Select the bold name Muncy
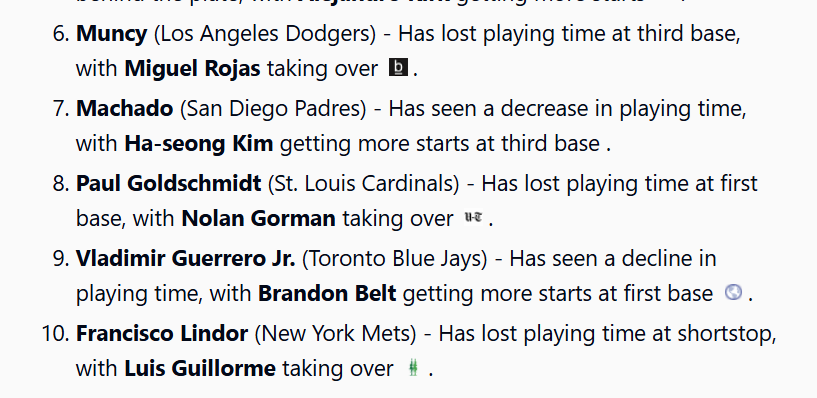The height and width of the screenshot is (398, 817). (x=112, y=34)
